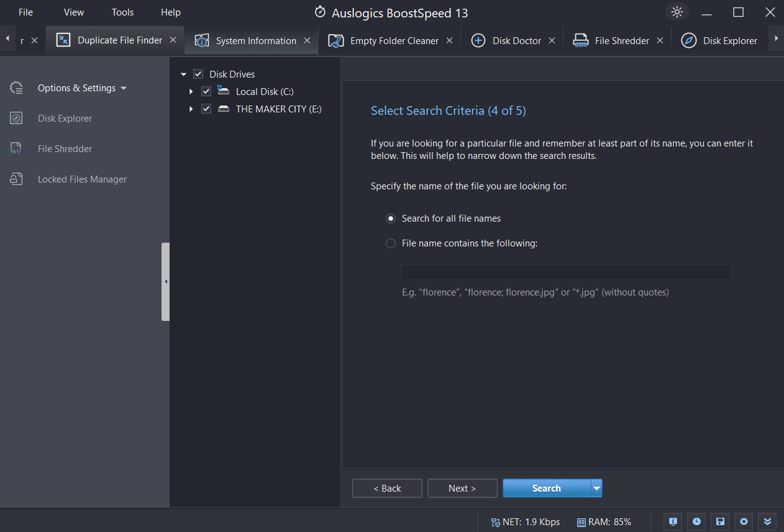
Task: Proceed with the Next > button
Action: 462,489
